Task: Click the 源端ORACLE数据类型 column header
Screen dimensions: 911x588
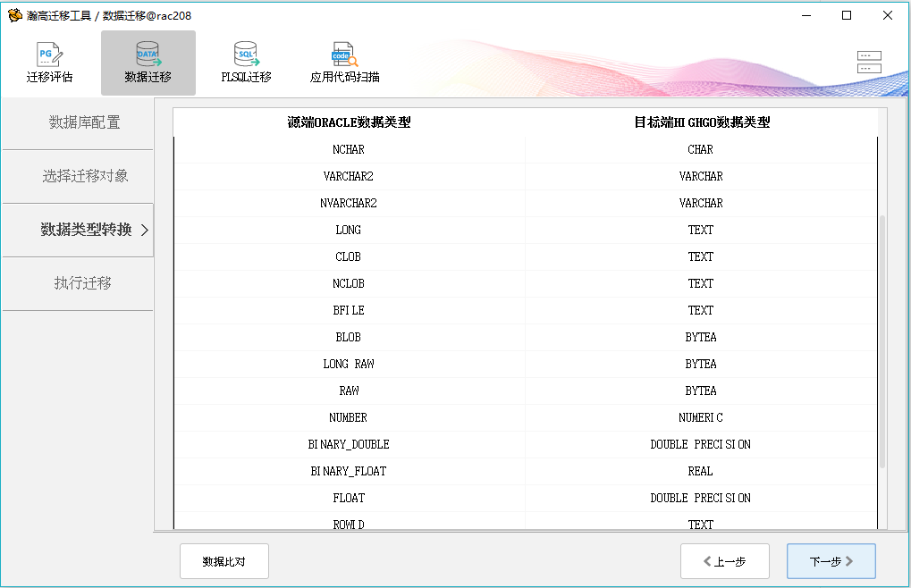Action: tap(350, 122)
